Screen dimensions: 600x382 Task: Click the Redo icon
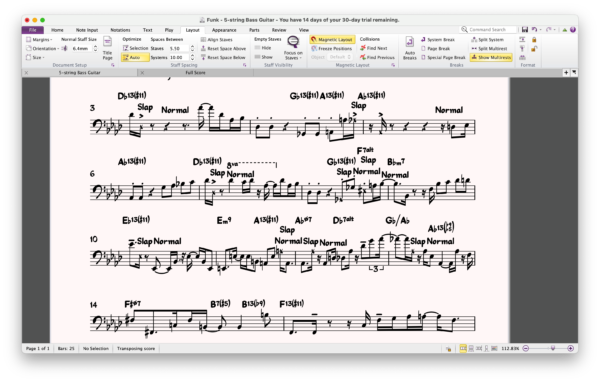tap(549, 29)
